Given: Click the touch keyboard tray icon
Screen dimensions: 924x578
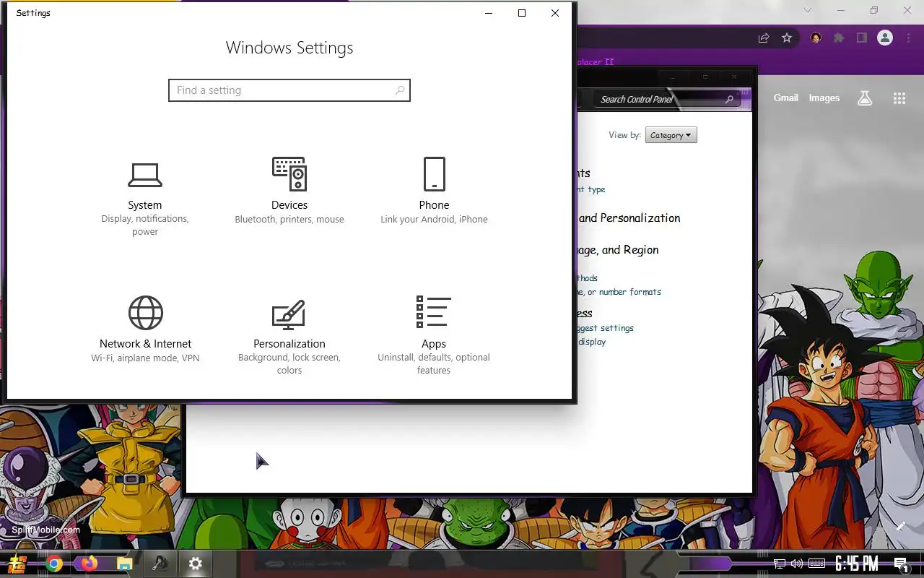Looking at the screenshot, I should coord(817,564).
